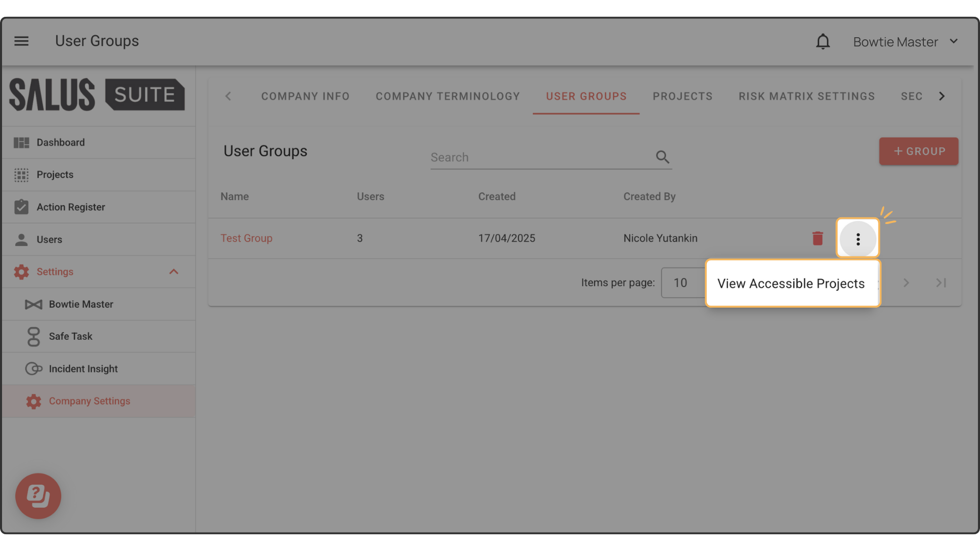Switch to the Company Info tab
The height and width of the screenshot is (551, 980).
point(305,96)
